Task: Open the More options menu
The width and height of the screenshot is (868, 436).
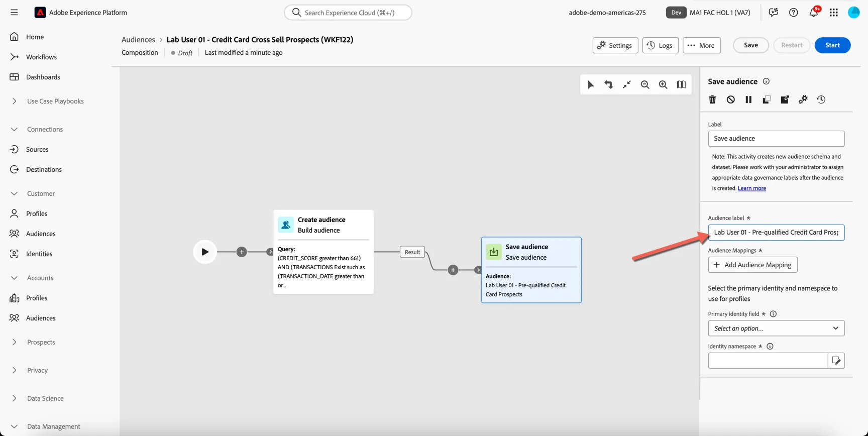Action: [702, 45]
